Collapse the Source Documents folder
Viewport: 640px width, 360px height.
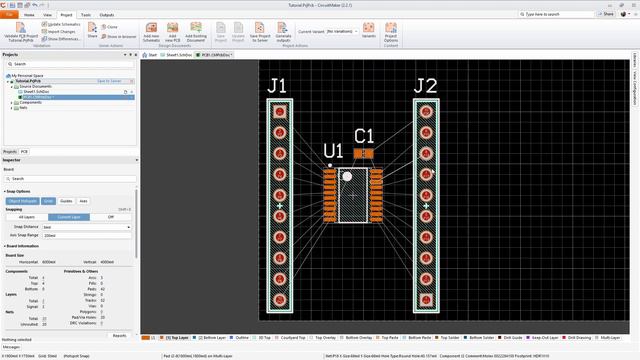click(x=11, y=87)
